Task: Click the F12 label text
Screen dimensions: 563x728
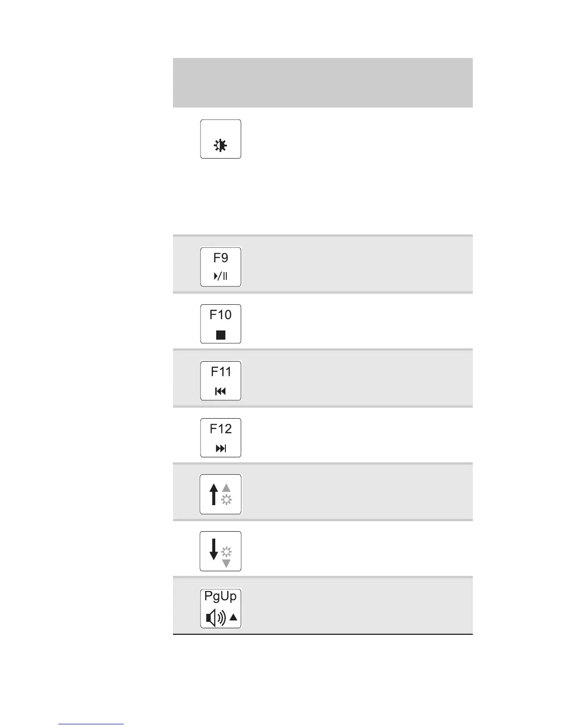Action: coord(221,429)
